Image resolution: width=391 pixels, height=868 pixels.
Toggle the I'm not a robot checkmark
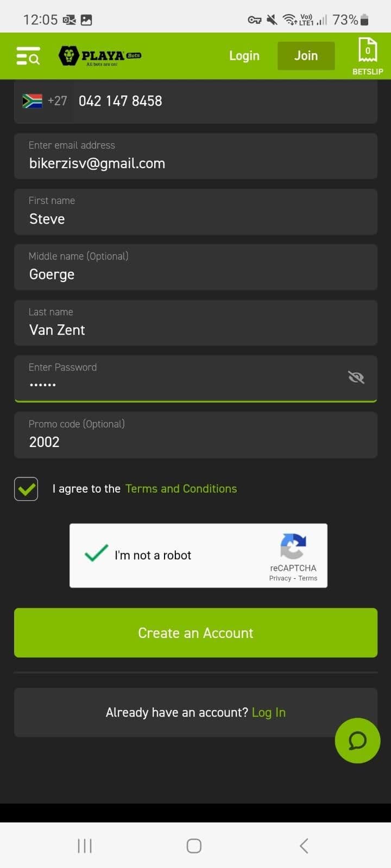[96, 554]
